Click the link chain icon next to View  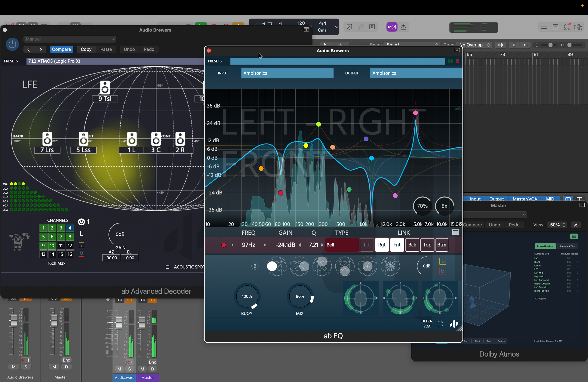[576, 225]
